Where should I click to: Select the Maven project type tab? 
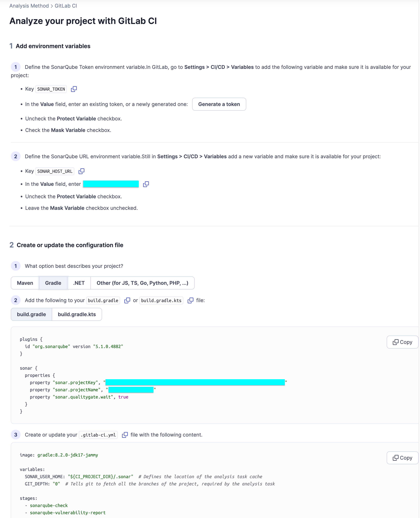click(x=25, y=283)
